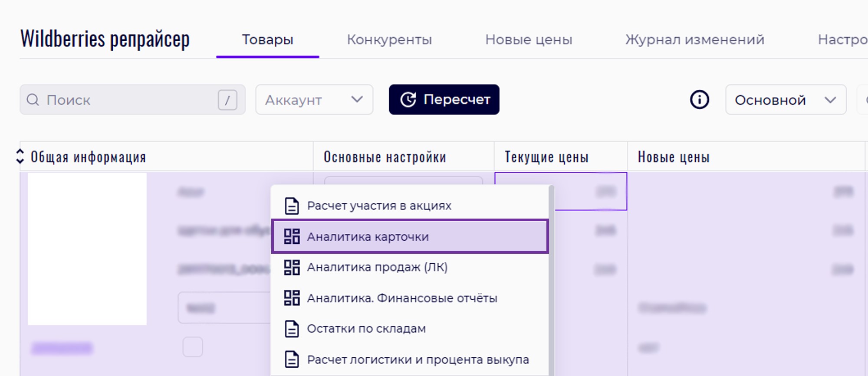Click the sort arrows beside Общая информация
The height and width of the screenshot is (376, 868).
click(20, 157)
